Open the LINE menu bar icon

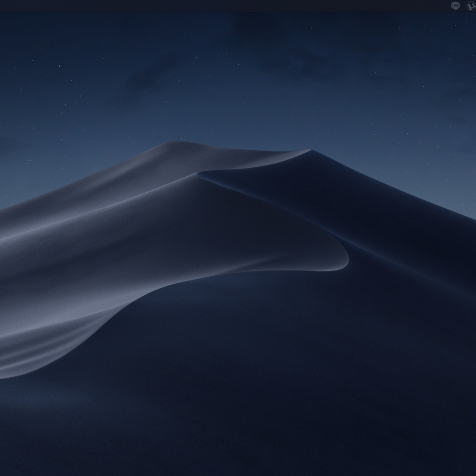[455, 6]
